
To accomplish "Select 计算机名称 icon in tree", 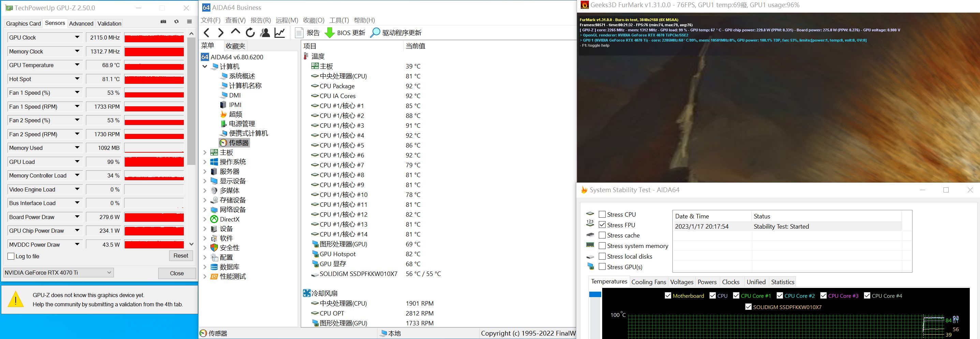I will pos(224,86).
